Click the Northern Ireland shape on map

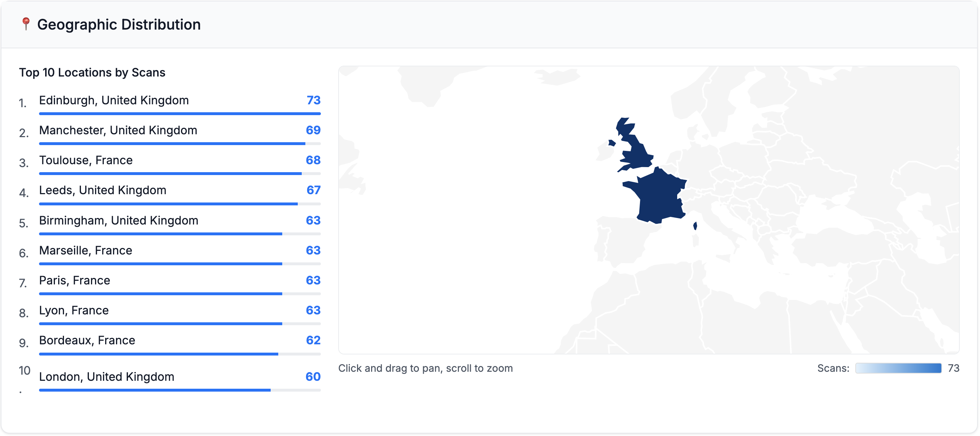point(612,143)
